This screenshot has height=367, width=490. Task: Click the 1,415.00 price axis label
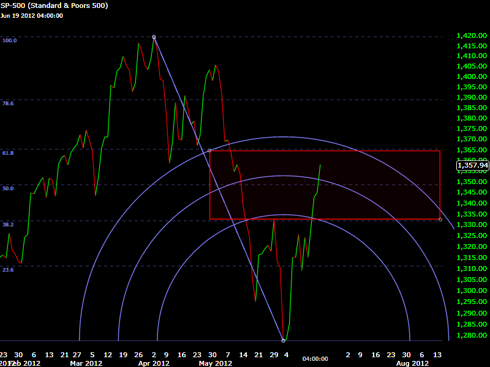click(472, 46)
